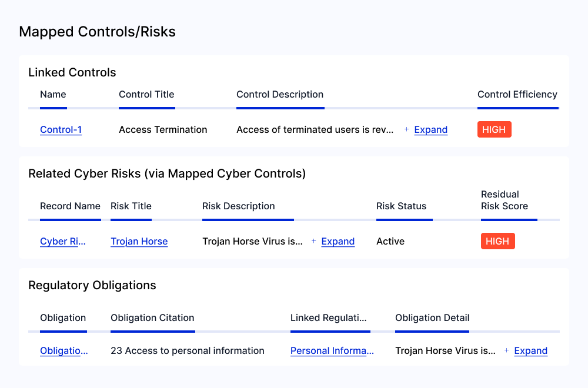Sort by Control Efficiency column header
Screen dimensions: 588x388
(517, 95)
